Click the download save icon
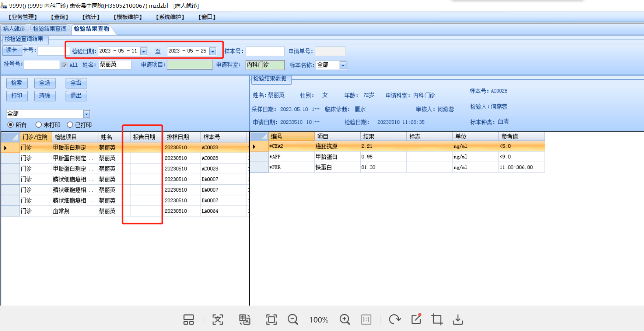 tap(458, 320)
